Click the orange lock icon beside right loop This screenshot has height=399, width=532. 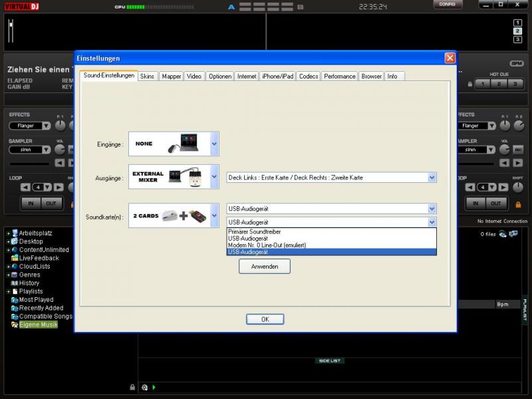519,204
